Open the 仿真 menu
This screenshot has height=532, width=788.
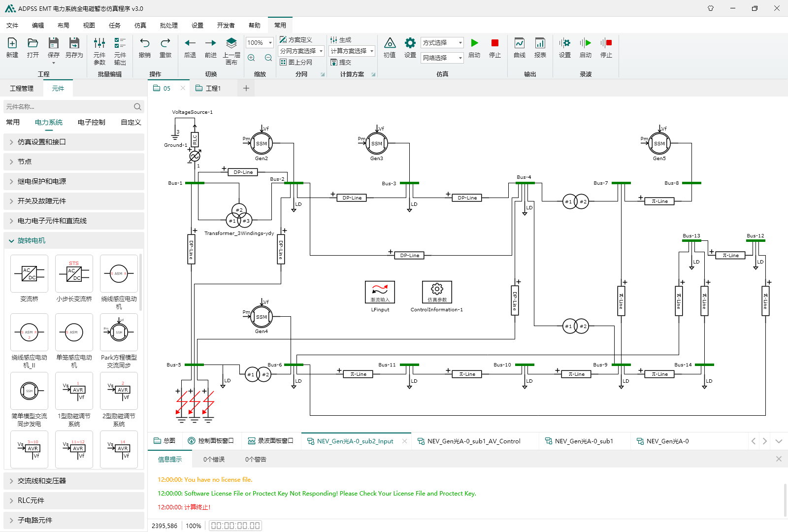140,25
